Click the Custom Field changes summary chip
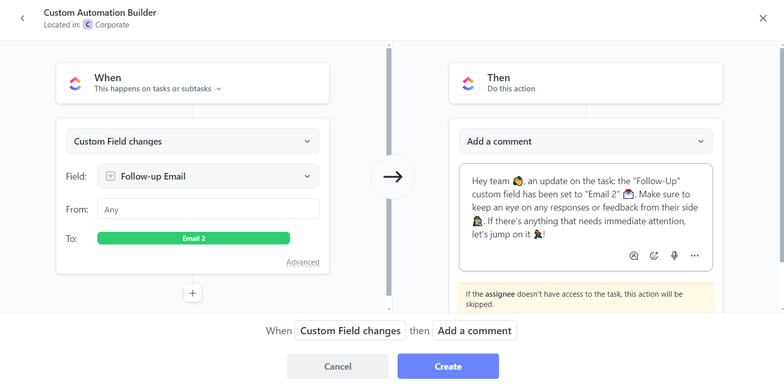 (350, 330)
